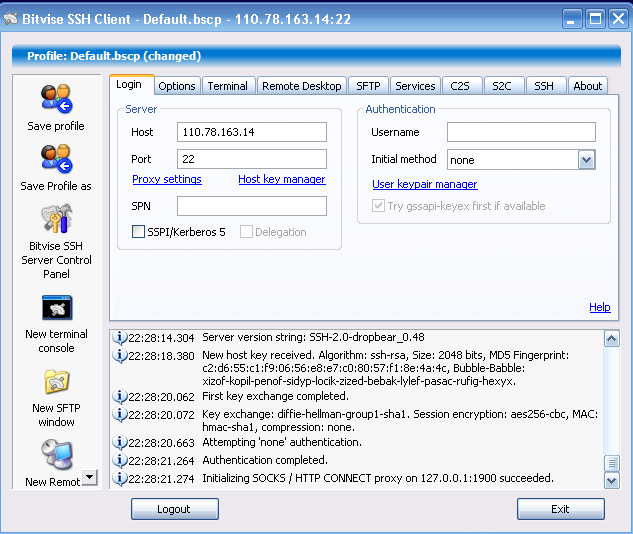Open the SSH tab

(x=545, y=86)
